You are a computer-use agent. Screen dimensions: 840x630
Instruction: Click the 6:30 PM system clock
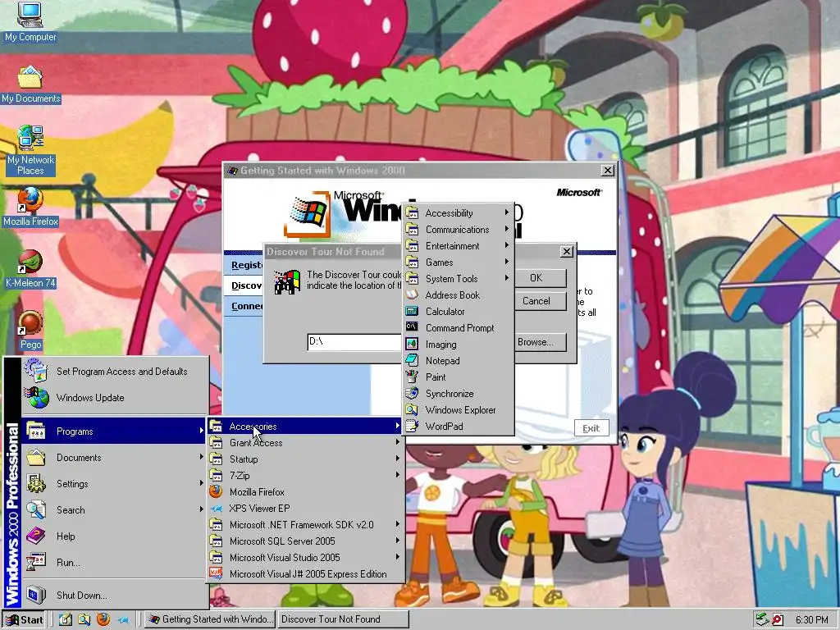click(811, 620)
